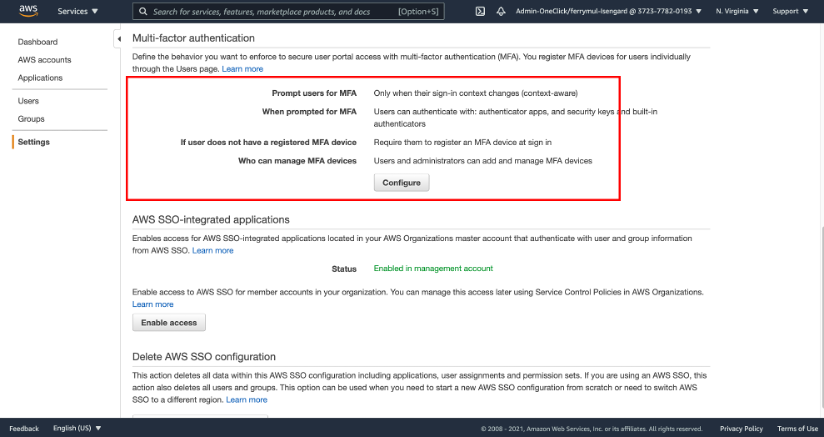The width and height of the screenshot is (824, 437).
Task: Open AWS accounts in sidebar
Action: coord(44,60)
